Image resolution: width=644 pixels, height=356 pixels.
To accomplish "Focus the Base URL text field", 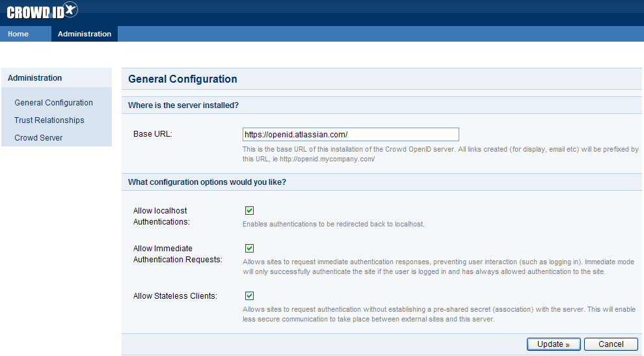I will coord(351,135).
